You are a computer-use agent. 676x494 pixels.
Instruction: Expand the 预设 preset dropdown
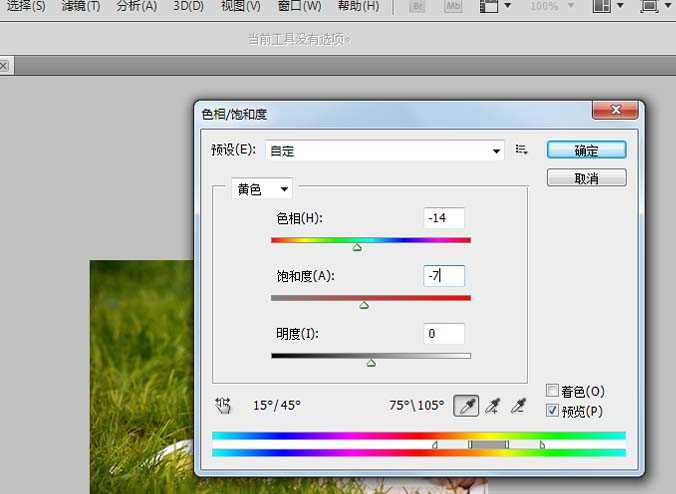497,151
